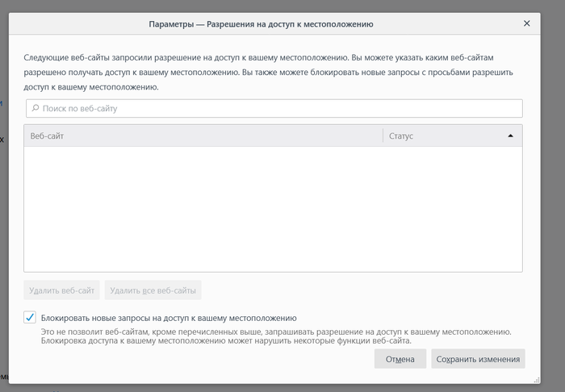Click the "Удалить веб-сайт" button

click(62, 290)
